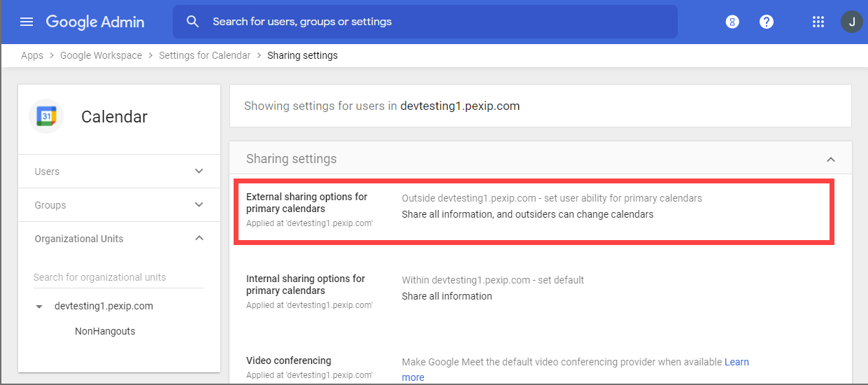
Task: Click the Calendar app logo icon
Action: 46,116
